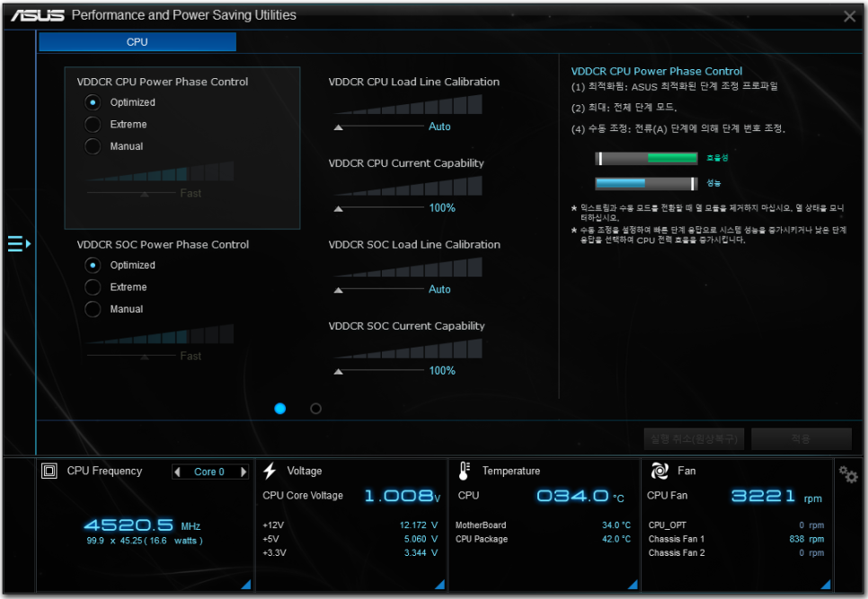Click the CPU Fan 3221 rpm value
868x599 pixels.
click(776, 496)
